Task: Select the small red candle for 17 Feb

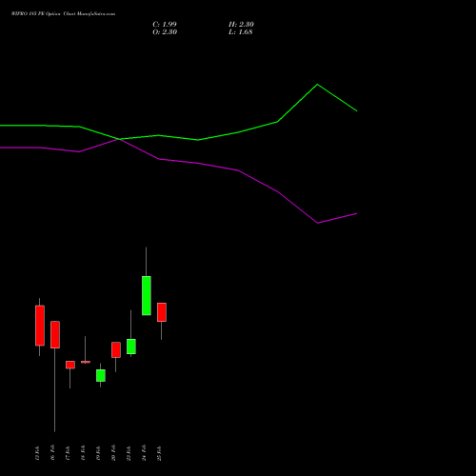Action: [70, 365]
